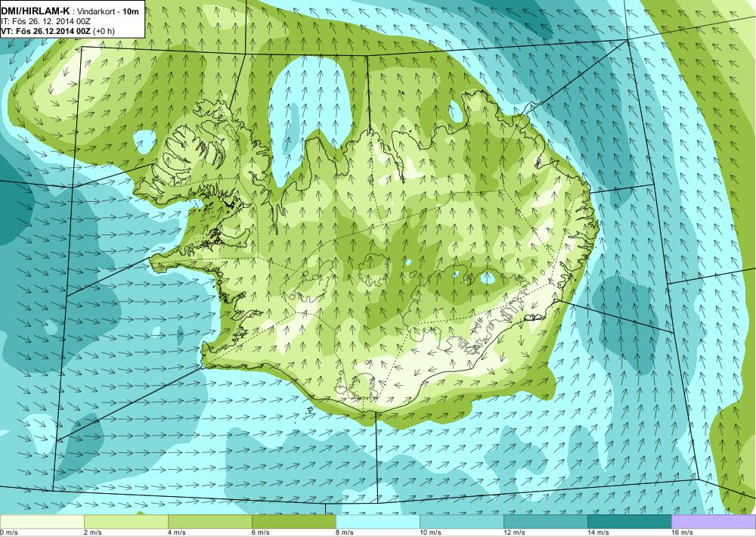This screenshot has width=756, height=537.
Task: Click the '2 m/s' legend label
Action: 93,532
